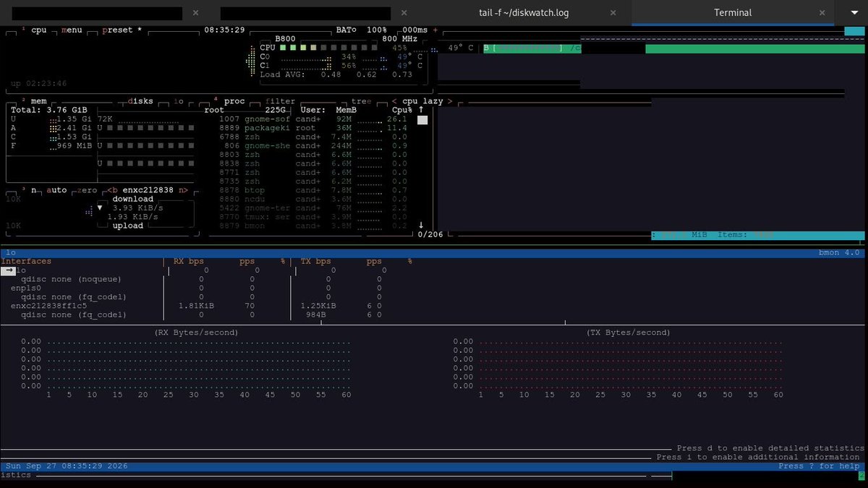Toggle the btop proc box label
Viewport: 868px width, 488px height.
234,101
